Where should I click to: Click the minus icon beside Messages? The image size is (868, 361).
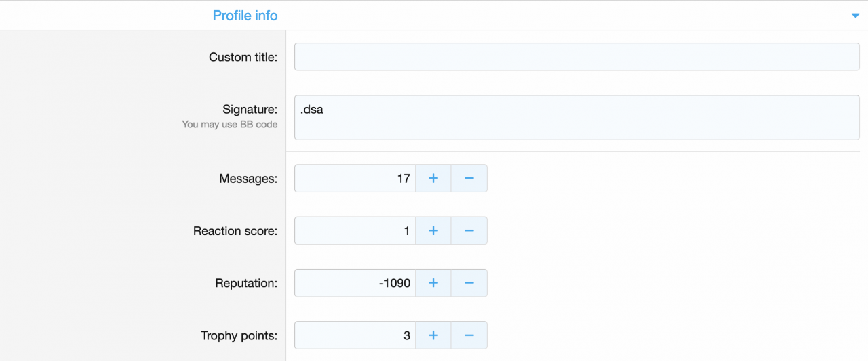pyautogui.click(x=469, y=179)
